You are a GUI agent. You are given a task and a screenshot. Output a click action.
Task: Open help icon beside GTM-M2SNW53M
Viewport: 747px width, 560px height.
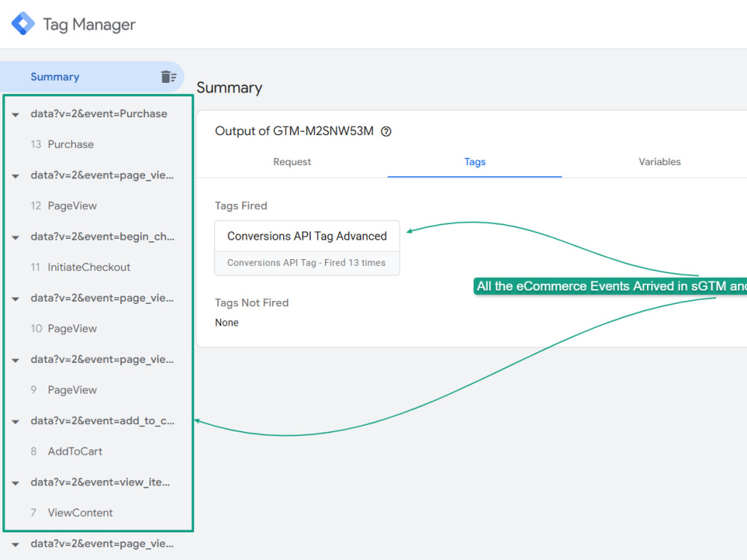[386, 131]
